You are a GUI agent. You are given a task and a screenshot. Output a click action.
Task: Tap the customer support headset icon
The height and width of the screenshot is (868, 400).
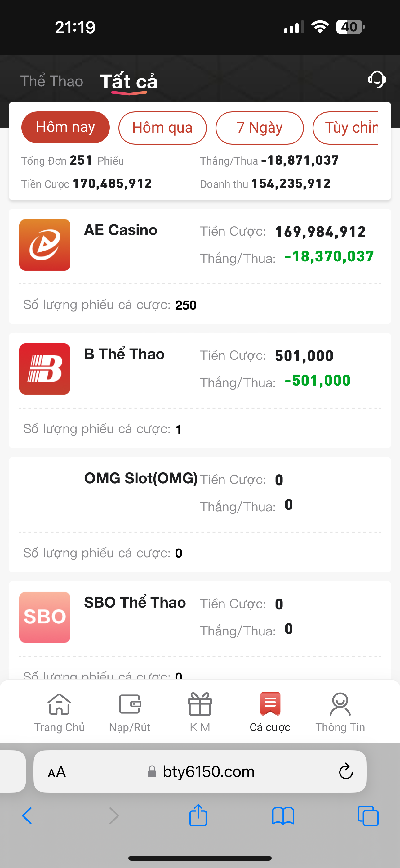coord(377,79)
